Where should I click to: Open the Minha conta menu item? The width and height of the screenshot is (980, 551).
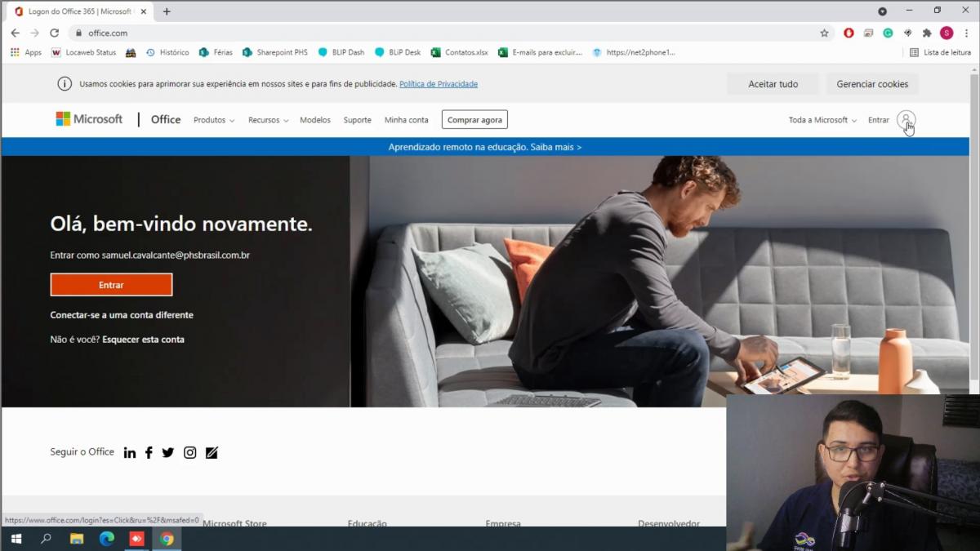pyautogui.click(x=407, y=120)
